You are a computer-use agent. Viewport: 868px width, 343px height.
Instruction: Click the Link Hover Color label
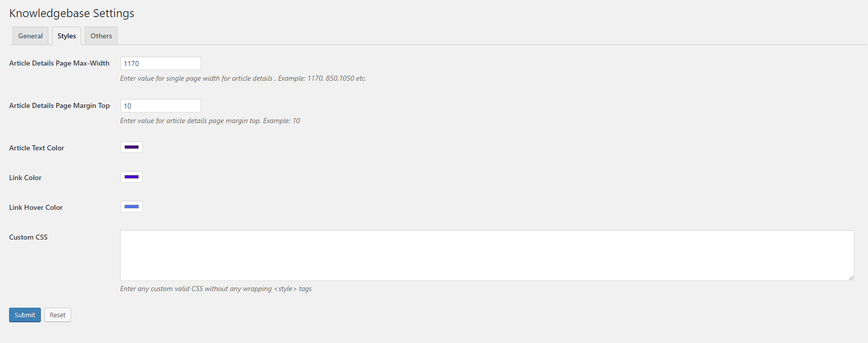[36, 207]
